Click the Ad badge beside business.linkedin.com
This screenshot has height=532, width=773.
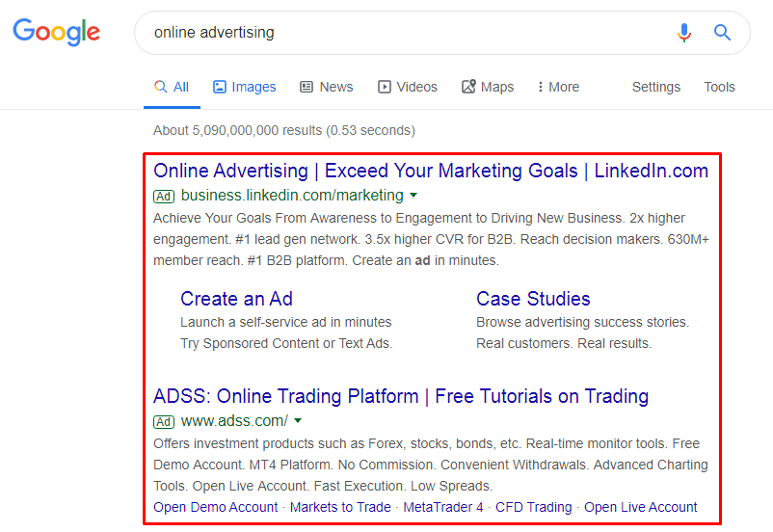(x=164, y=197)
